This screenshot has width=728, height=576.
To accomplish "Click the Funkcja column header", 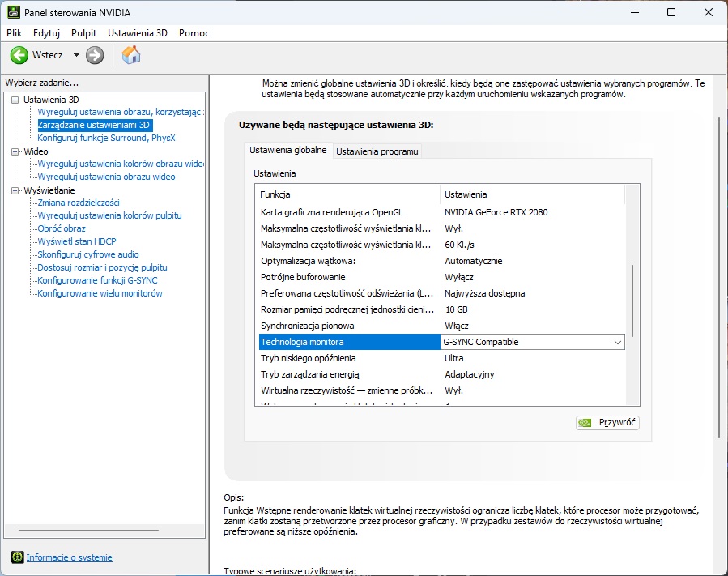I will pos(347,194).
